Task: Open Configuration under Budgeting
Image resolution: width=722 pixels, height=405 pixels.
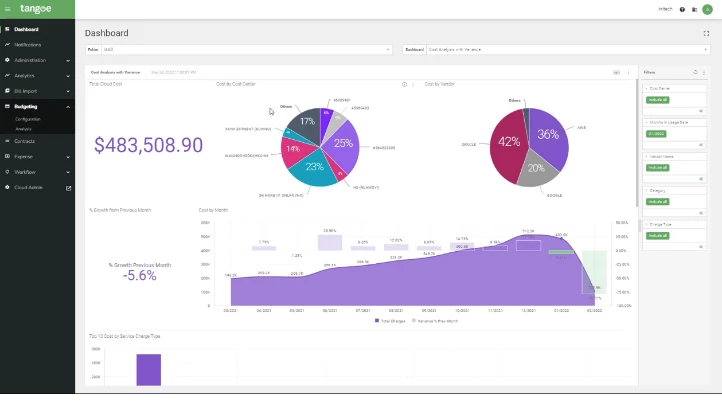Action: [x=28, y=119]
